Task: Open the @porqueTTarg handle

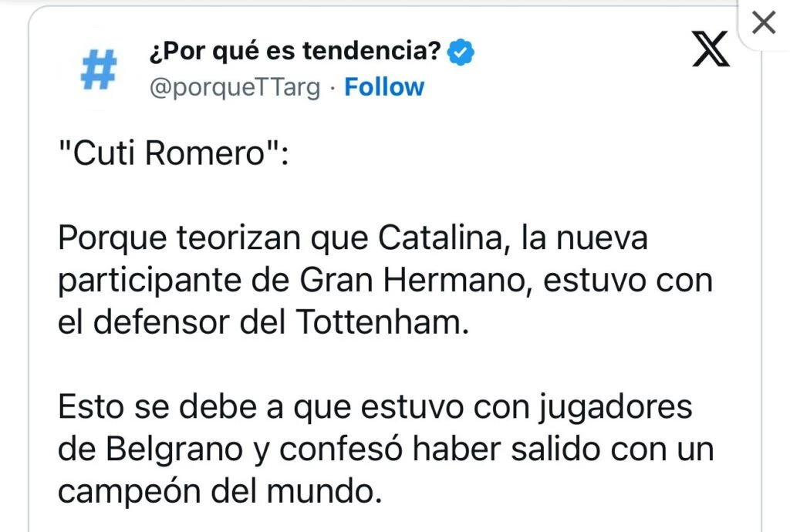Action: pos(234,87)
